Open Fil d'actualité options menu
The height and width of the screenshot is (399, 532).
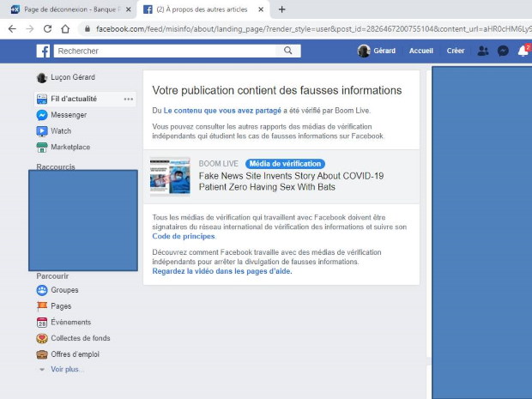(x=129, y=100)
